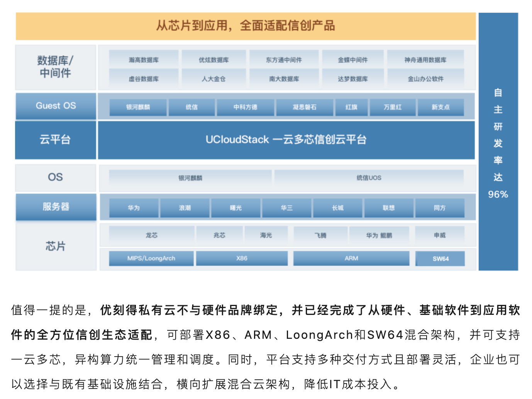Click the 浪潮 server block
Image resolution: width=532 pixels, height=399 pixels.
(x=185, y=208)
